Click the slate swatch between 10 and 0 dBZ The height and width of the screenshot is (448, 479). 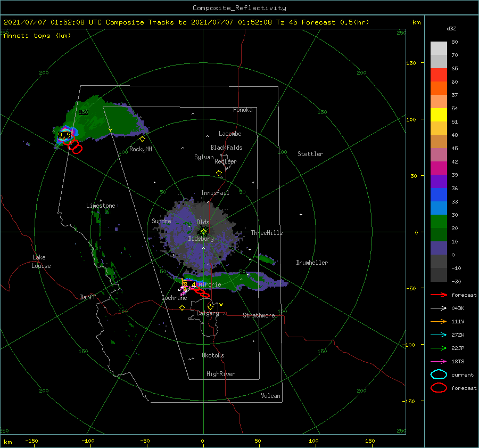point(439,248)
